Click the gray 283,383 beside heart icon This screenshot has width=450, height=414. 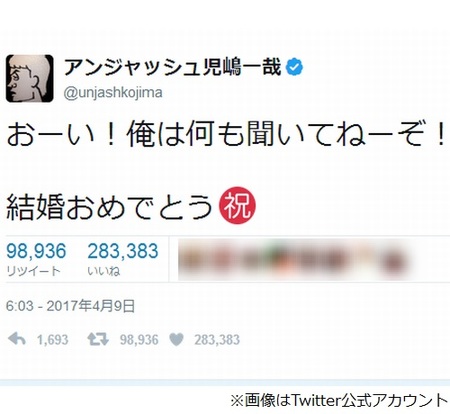(217, 340)
